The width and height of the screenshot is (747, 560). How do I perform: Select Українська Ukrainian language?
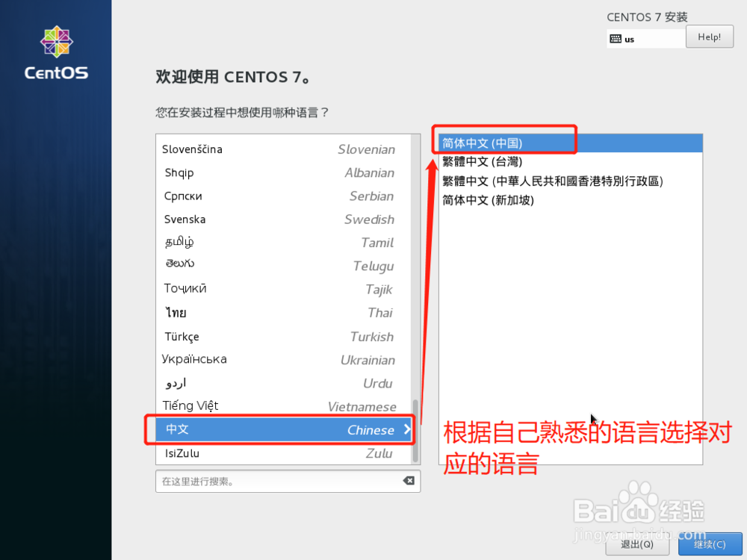(283, 360)
